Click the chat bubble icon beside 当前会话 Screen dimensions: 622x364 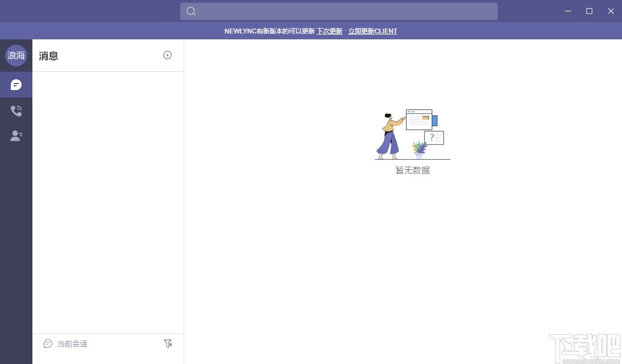pos(48,343)
